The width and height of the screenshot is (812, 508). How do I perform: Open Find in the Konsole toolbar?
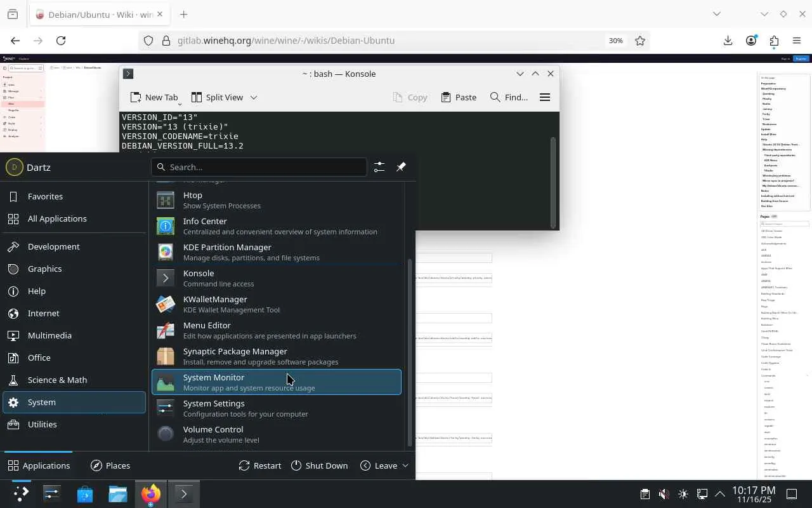[509, 97]
